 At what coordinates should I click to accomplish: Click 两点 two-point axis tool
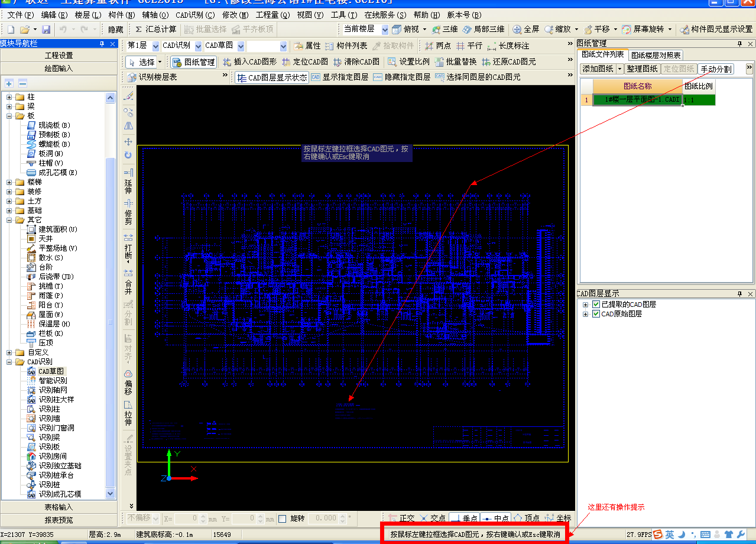(x=437, y=46)
